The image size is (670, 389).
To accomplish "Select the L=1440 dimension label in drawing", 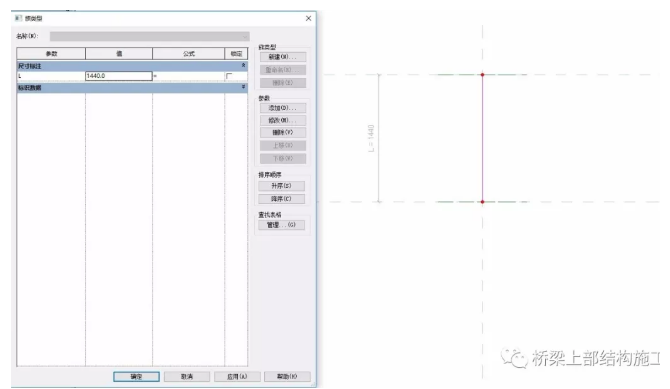I will [x=370, y=138].
